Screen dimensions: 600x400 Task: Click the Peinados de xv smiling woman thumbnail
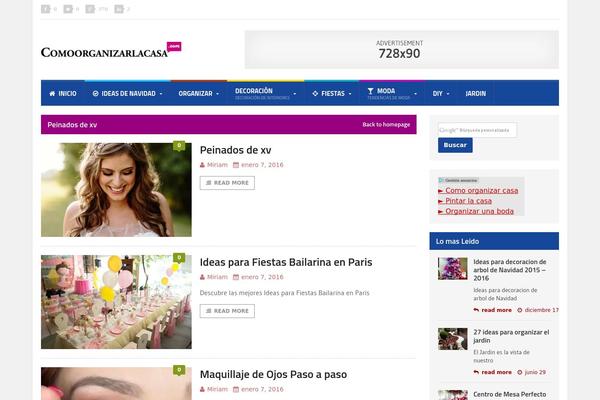coord(116,189)
